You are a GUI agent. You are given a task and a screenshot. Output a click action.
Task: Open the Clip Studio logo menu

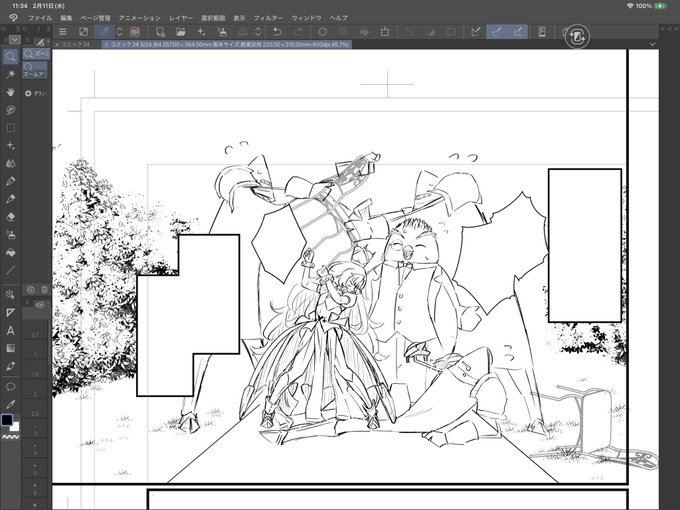13,18
